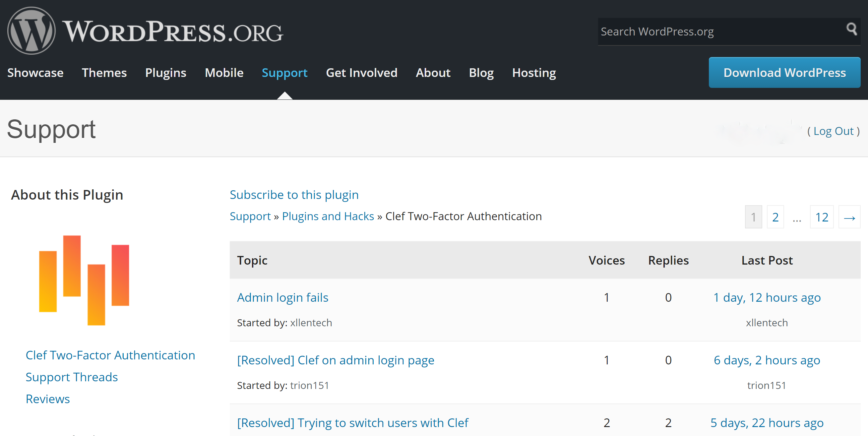The image size is (868, 436).
Task: Open the Plugins menu item
Action: (165, 73)
